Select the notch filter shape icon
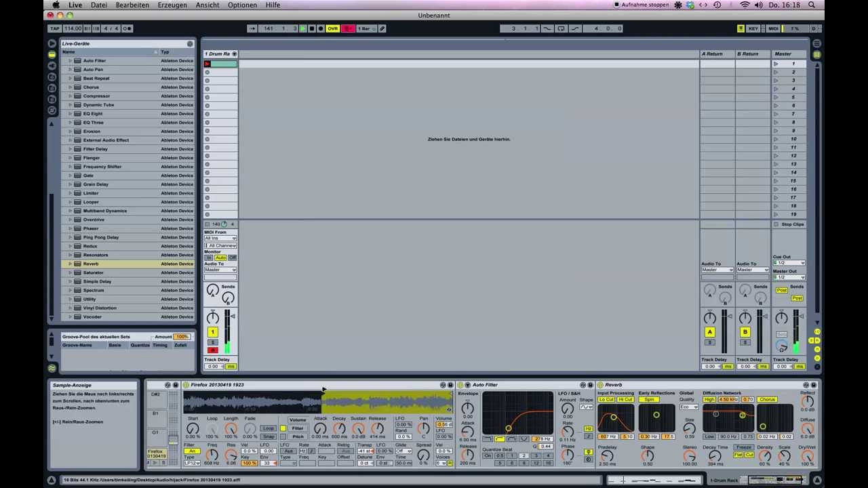868x488 pixels. click(524, 439)
